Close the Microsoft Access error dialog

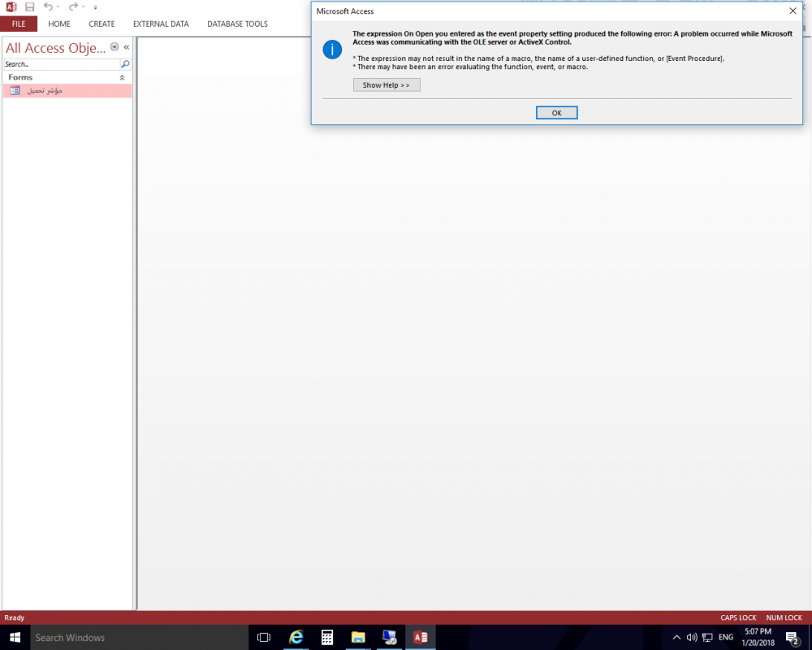pos(793,11)
